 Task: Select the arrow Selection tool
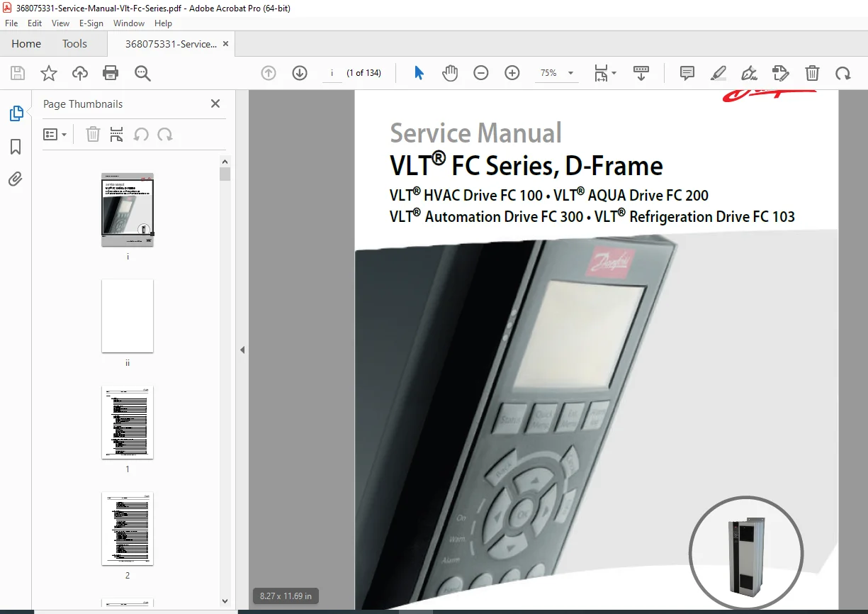(419, 73)
